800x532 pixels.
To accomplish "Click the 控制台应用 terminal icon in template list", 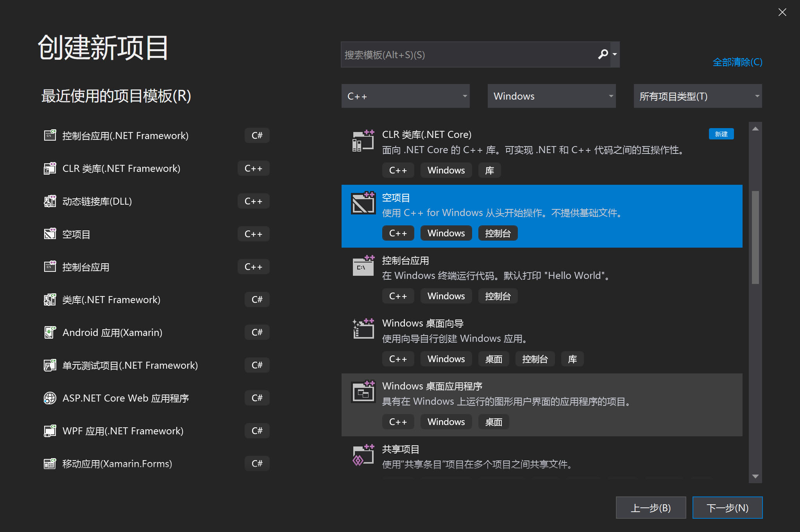I will [363, 266].
